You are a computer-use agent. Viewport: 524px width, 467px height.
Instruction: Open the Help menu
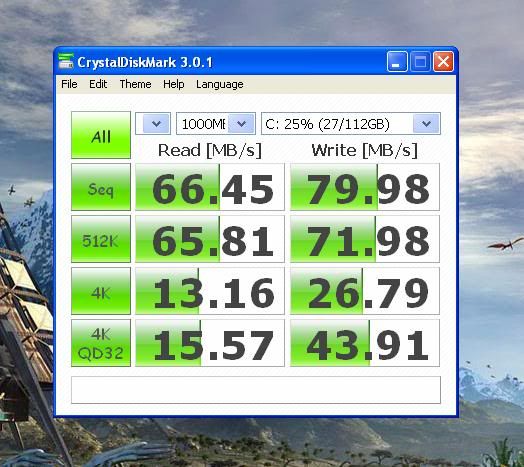pos(173,84)
